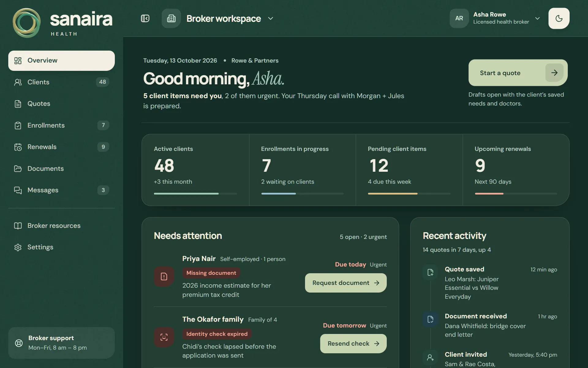This screenshot has height=368, width=588.
Task: Go to Quotes in the sidebar
Action: click(x=62, y=104)
